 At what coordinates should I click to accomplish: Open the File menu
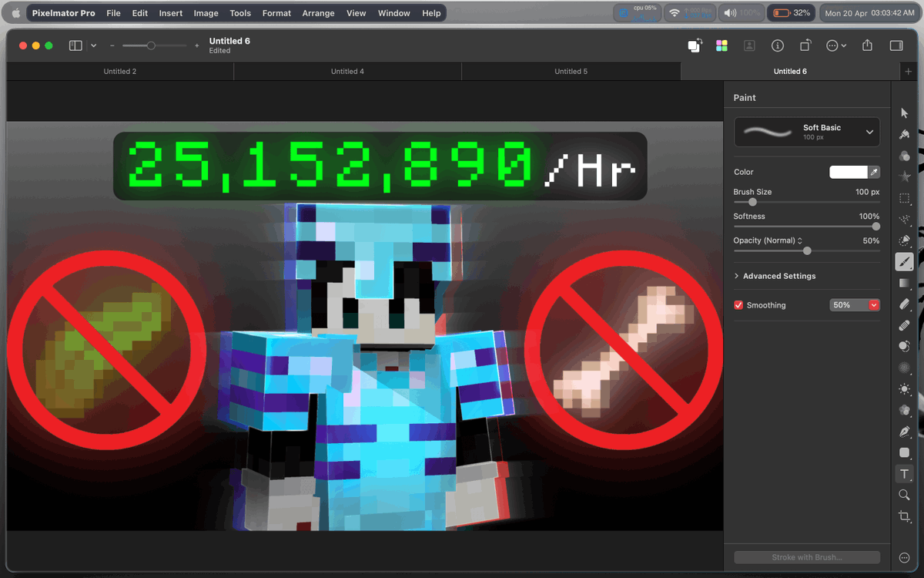coord(113,13)
